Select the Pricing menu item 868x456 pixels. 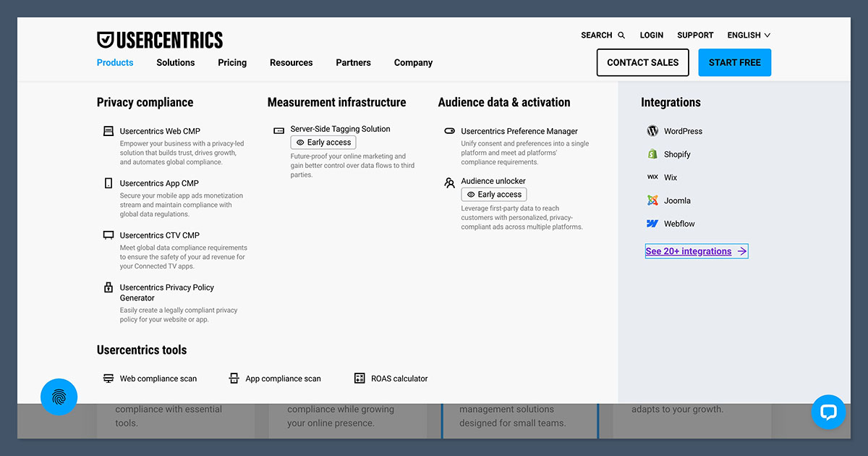pyautogui.click(x=231, y=62)
